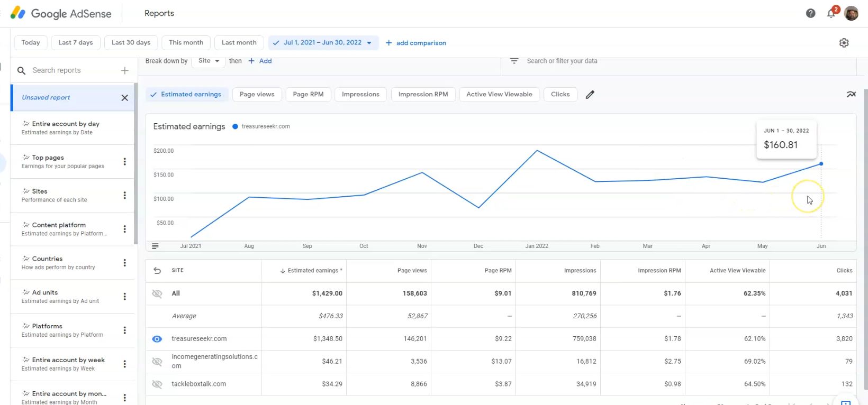Select the Today date range
The image size is (868, 405).
(31, 43)
